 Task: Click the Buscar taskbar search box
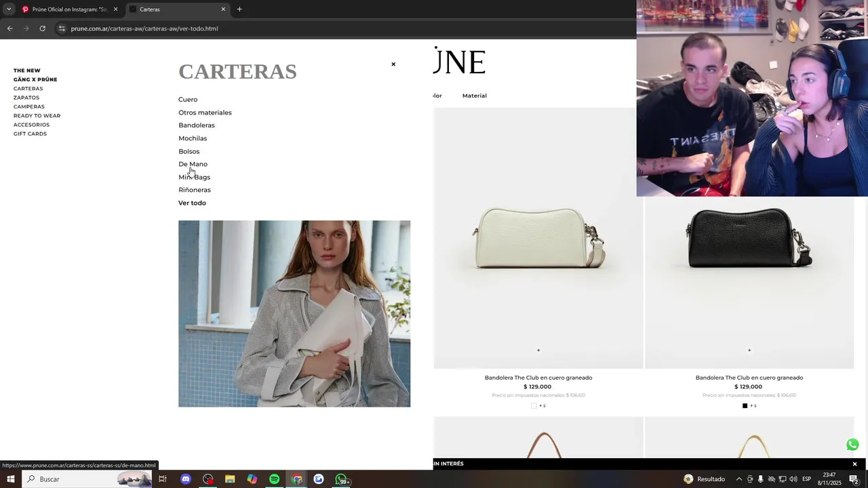click(88, 479)
